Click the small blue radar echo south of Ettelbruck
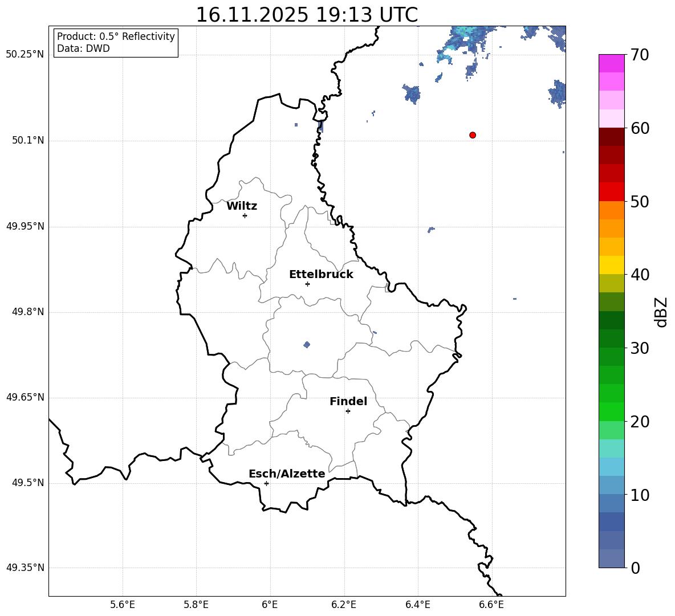 (307, 344)
